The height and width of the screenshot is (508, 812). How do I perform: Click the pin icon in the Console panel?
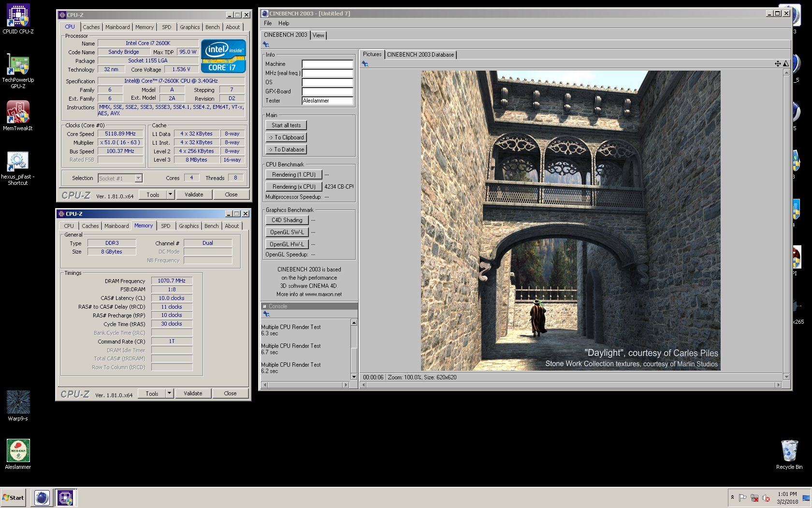click(266, 314)
